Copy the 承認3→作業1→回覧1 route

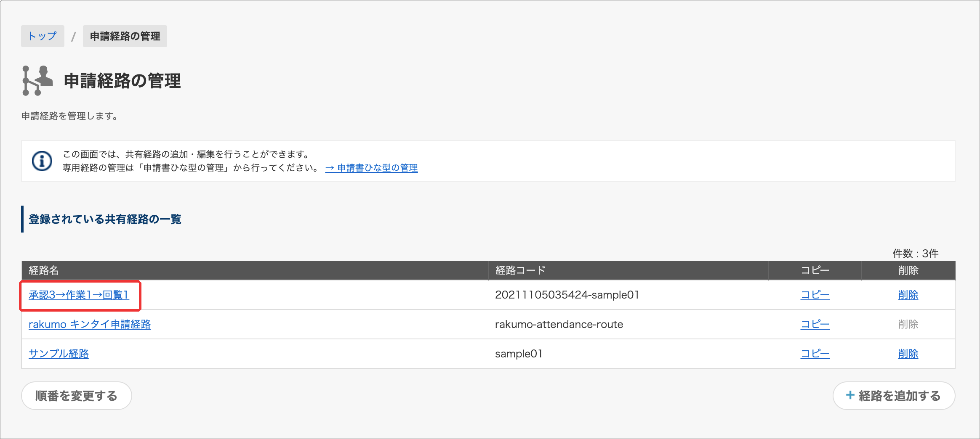click(x=815, y=295)
